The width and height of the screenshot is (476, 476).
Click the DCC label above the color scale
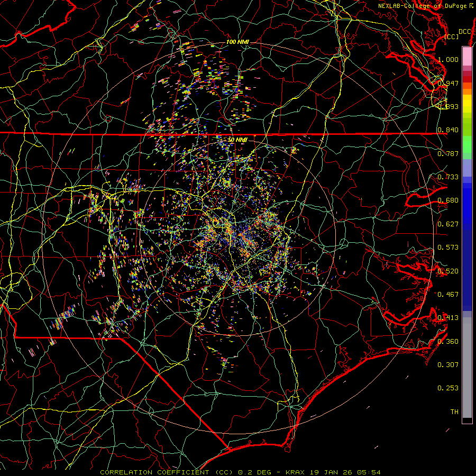point(465,32)
